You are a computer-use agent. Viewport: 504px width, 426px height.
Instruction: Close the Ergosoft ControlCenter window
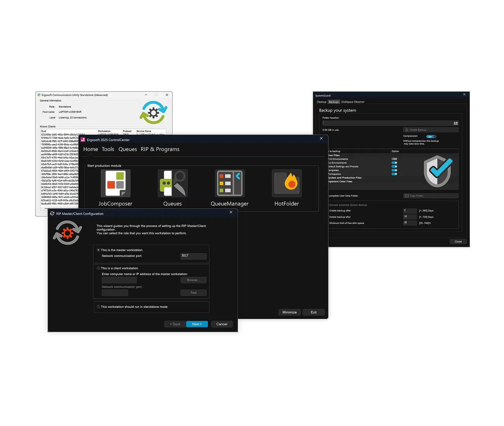[x=321, y=138]
